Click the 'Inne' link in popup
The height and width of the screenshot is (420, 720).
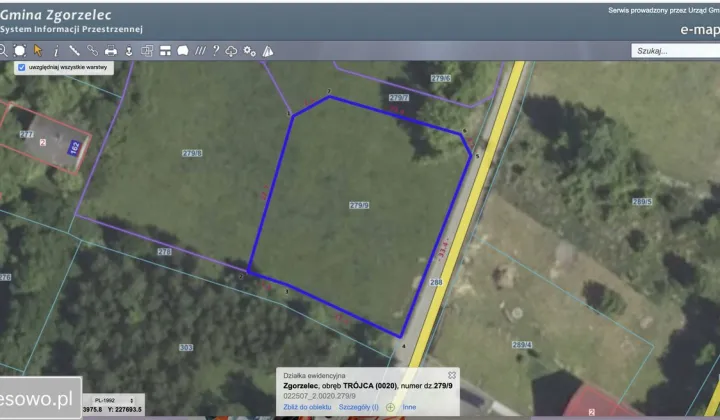click(x=409, y=407)
